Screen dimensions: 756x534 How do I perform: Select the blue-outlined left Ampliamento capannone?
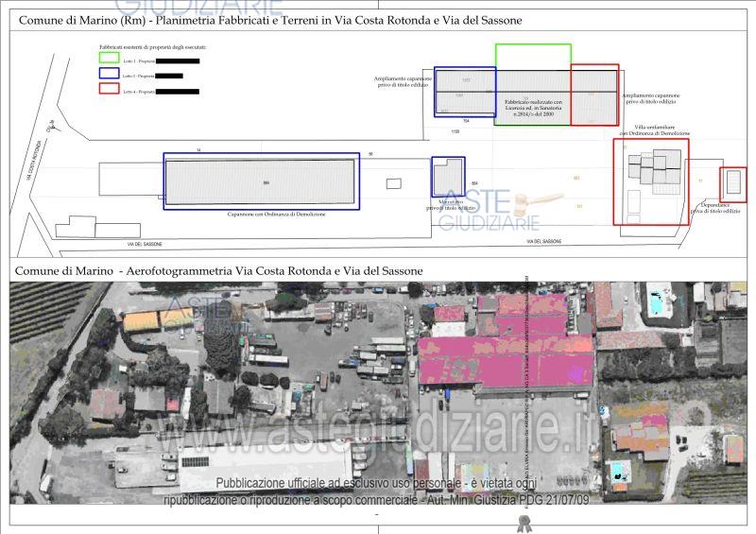[464, 92]
